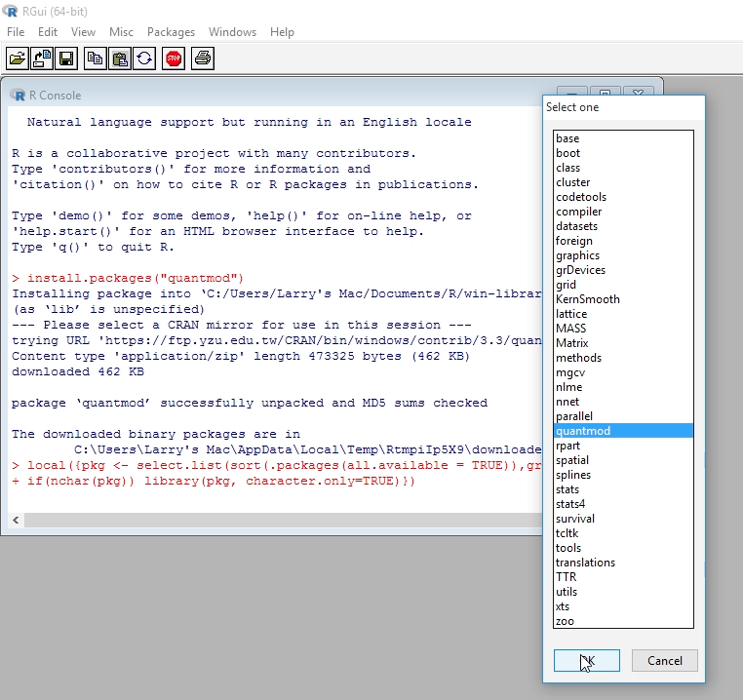The height and width of the screenshot is (700, 743).
Task: Close the R Console window
Action: (639, 91)
